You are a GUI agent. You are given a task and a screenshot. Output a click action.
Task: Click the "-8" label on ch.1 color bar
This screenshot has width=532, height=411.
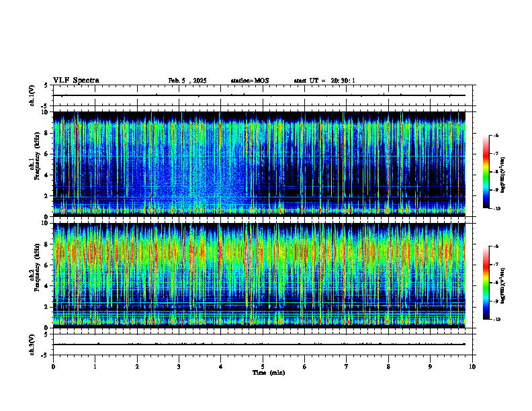496,172
